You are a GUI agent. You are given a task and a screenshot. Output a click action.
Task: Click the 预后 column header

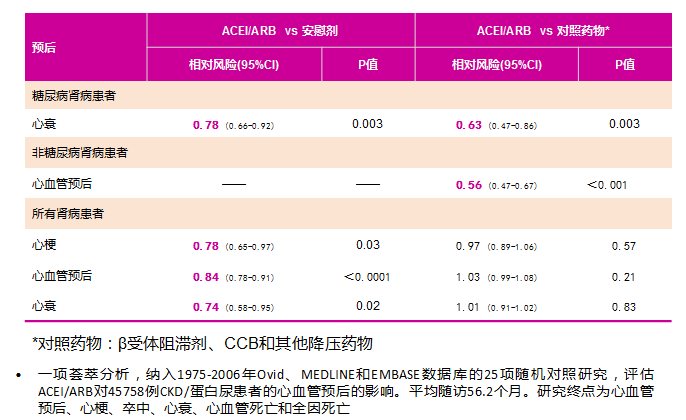point(44,47)
